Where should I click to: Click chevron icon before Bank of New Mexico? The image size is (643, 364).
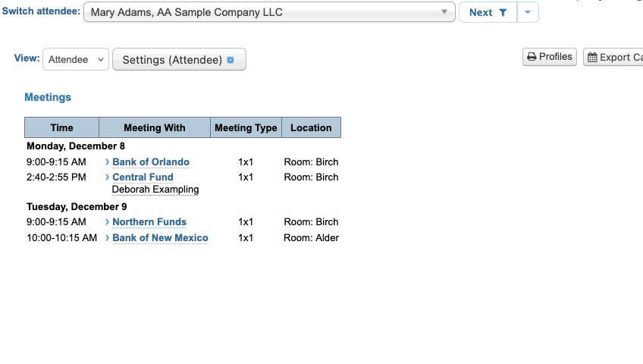click(x=108, y=238)
